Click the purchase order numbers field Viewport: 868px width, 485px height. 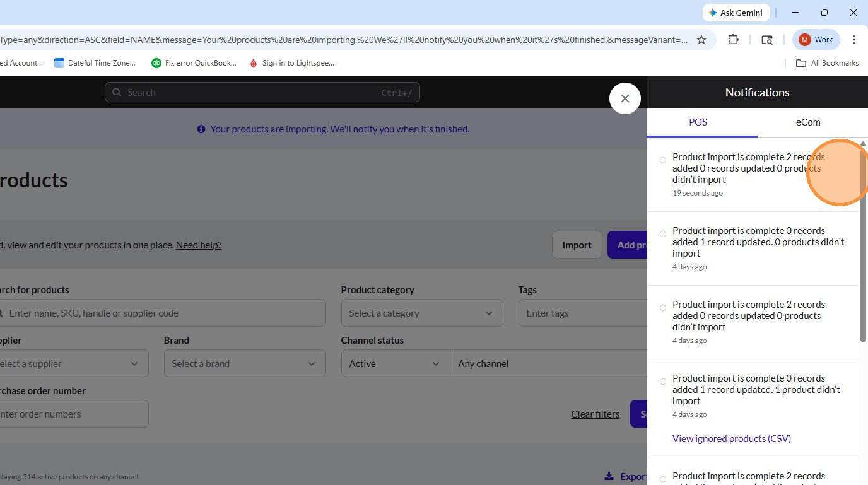pyautogui.click(x=73, y=414)
